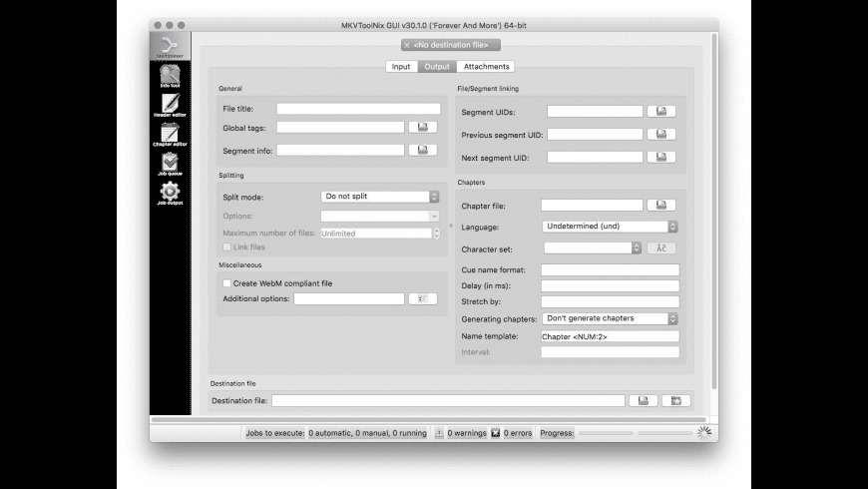Click the 'Jobs to execute:' label

tap(275, 433)
